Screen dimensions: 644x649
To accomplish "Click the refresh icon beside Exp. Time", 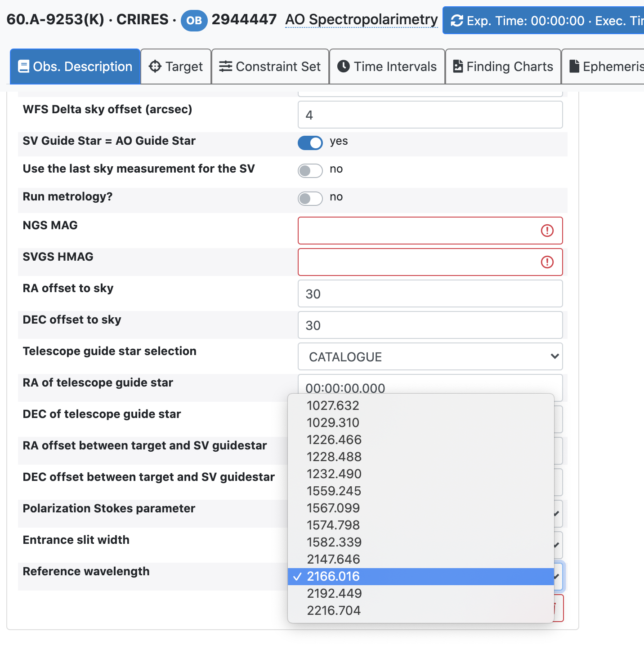I will (457, 21).
